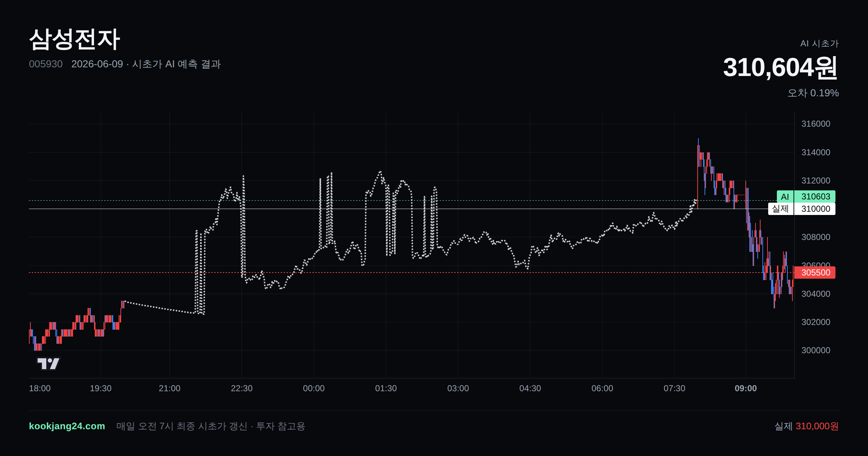Image resolution: width=868 pixels, height=456 pixels.
Task: Click the 03:00 time axis label
Action: (x=458, y=388)
